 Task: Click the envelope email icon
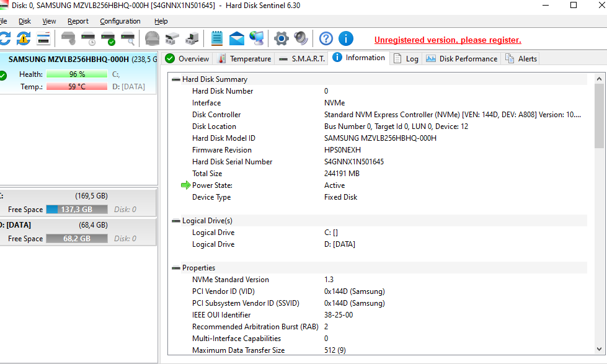click(x=237, y=38)
